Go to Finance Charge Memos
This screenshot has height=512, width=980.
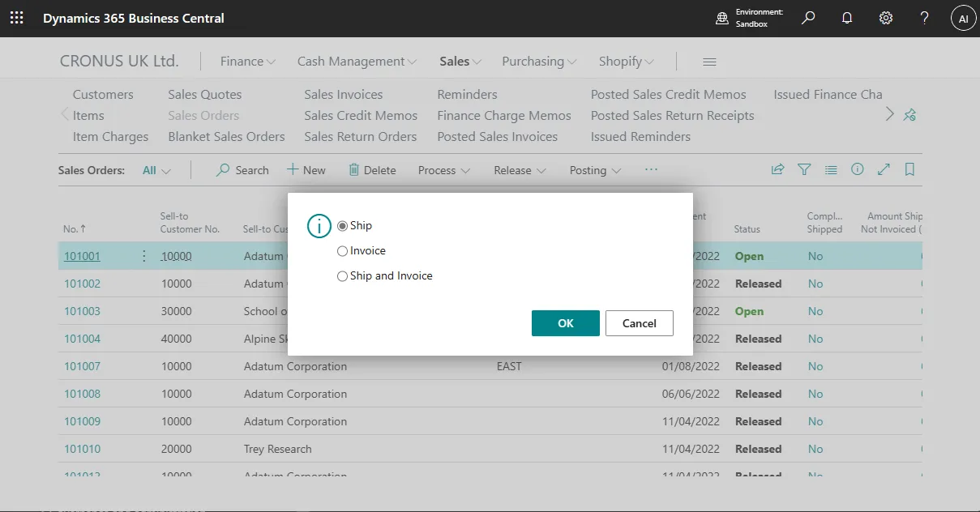(x=504, y=115)
